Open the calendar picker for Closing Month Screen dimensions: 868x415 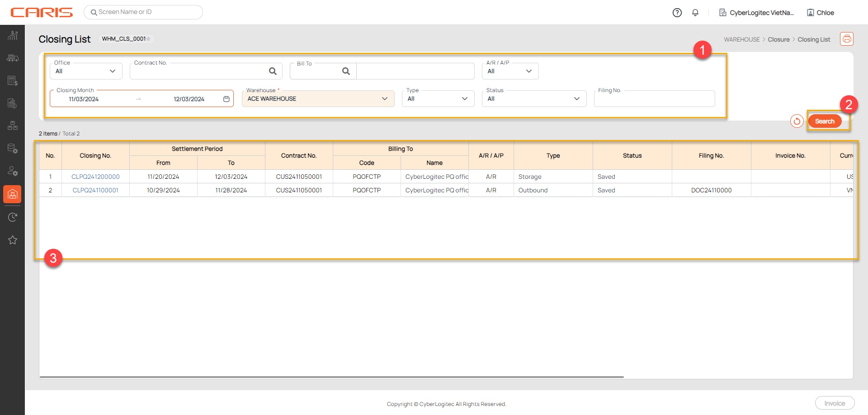pyautogui.click(x=226, y=99)
